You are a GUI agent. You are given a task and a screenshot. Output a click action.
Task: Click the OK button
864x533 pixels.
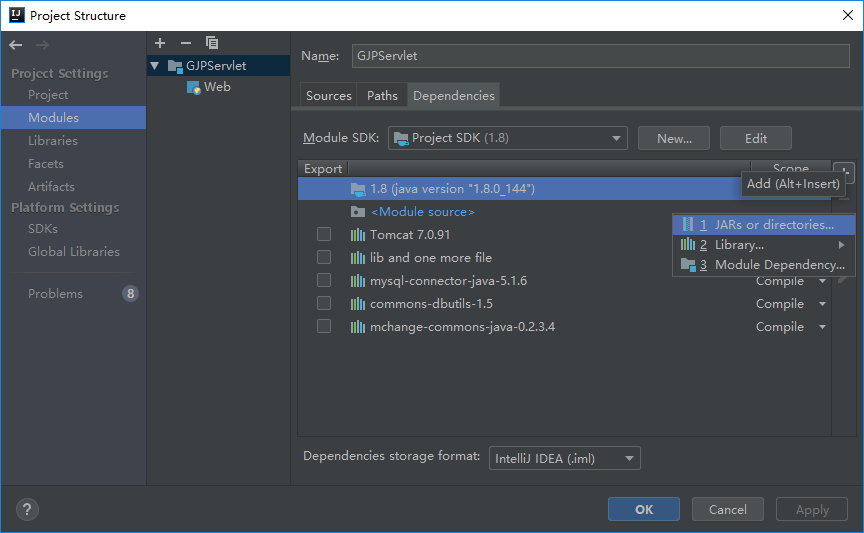click(644, 509)
